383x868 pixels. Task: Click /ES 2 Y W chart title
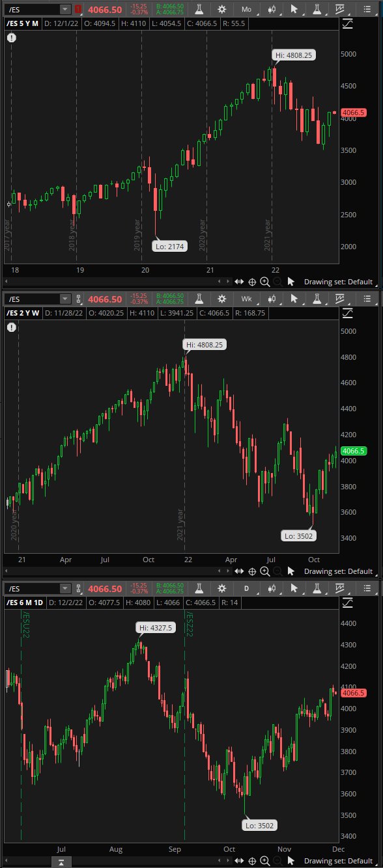23,313
